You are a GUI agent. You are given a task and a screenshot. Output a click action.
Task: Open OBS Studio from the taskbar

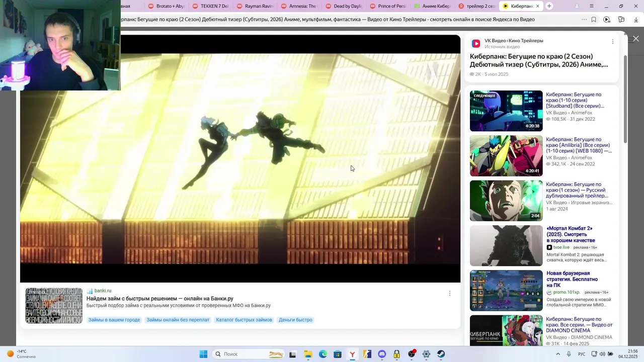[x=412, y=354]
